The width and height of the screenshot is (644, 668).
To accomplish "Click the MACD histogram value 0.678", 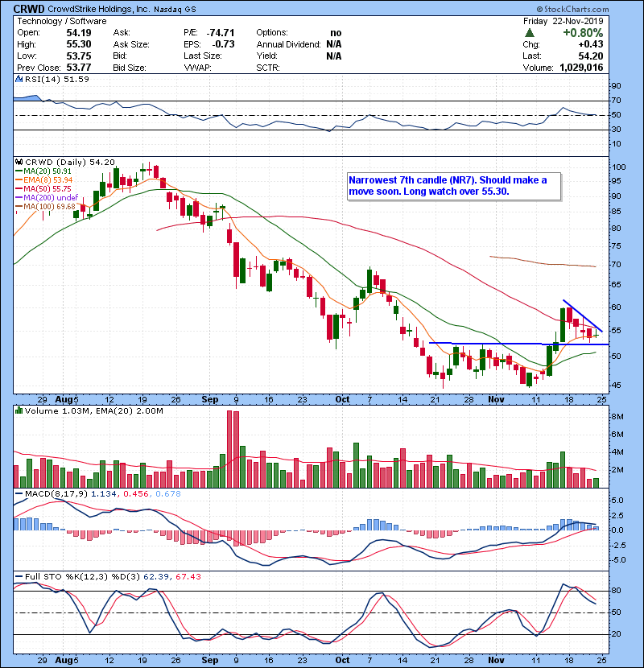I will click(168, 494).
